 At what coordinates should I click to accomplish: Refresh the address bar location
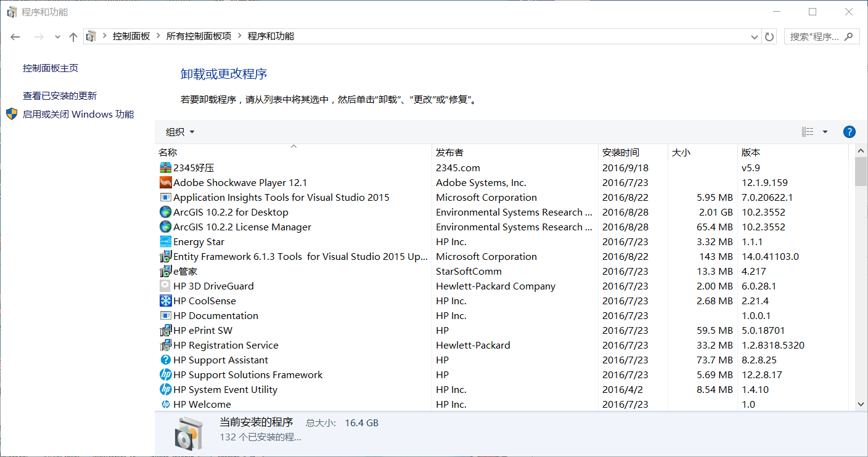pos(769,36)
